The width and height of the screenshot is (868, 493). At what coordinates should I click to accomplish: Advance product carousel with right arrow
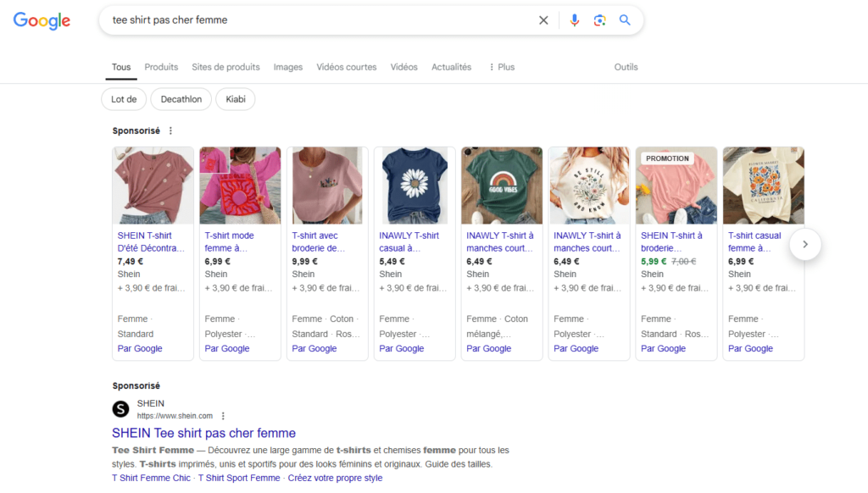point(805,244)
